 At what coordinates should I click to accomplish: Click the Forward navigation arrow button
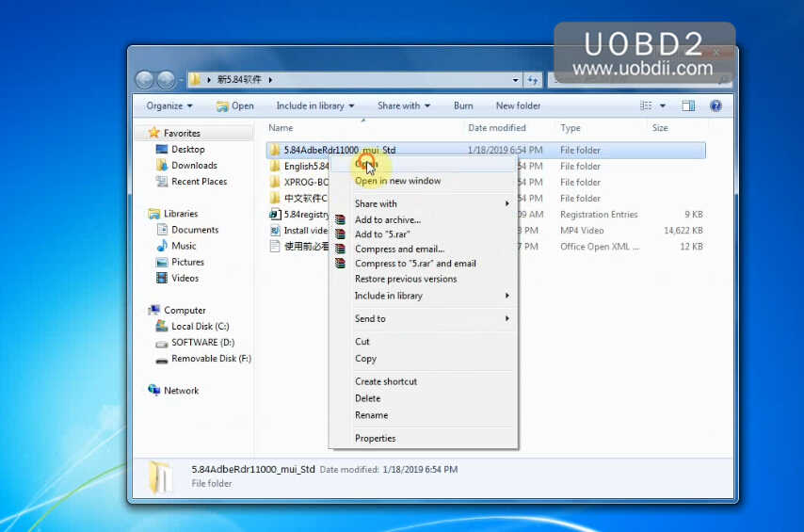(x=167, y=80)
